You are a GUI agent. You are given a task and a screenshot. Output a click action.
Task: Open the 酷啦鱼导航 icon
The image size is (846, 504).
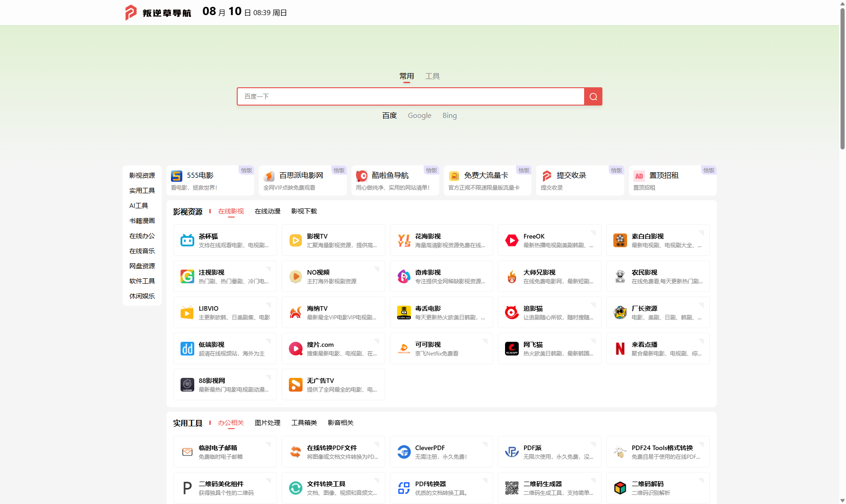362,176
